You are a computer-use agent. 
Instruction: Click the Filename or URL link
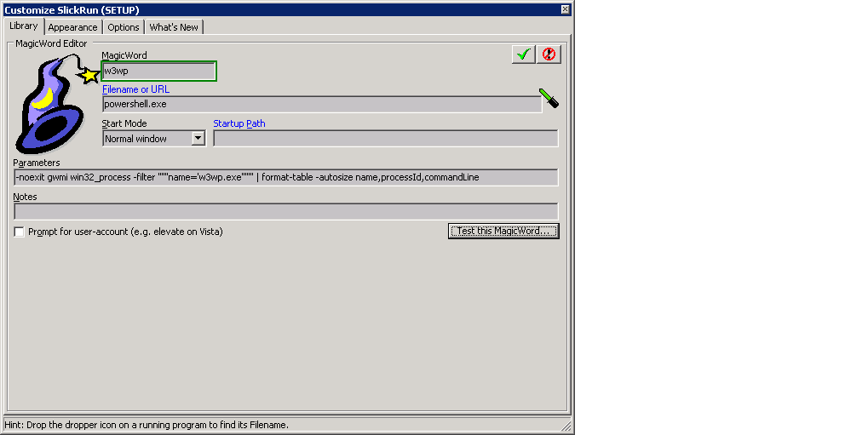(x=135, y=89)
